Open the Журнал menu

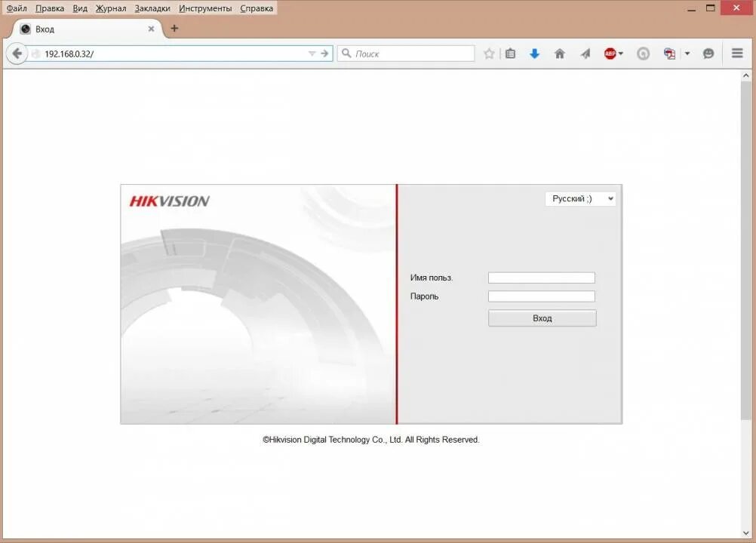111,8
